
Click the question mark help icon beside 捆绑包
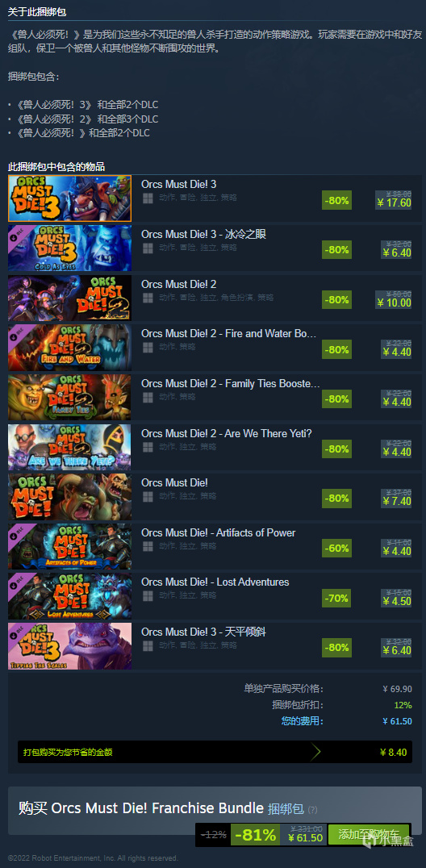[x=312, y=809]
